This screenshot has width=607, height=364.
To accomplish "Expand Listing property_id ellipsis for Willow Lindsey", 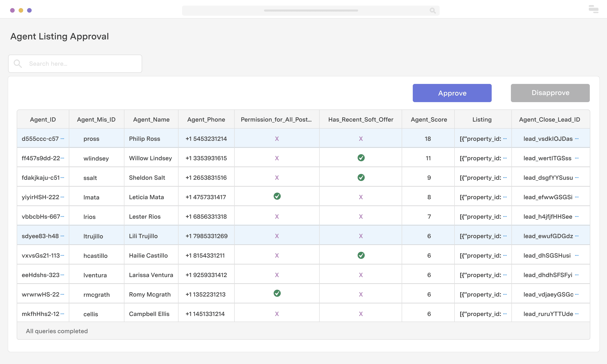I will click(x=505, y=158).
